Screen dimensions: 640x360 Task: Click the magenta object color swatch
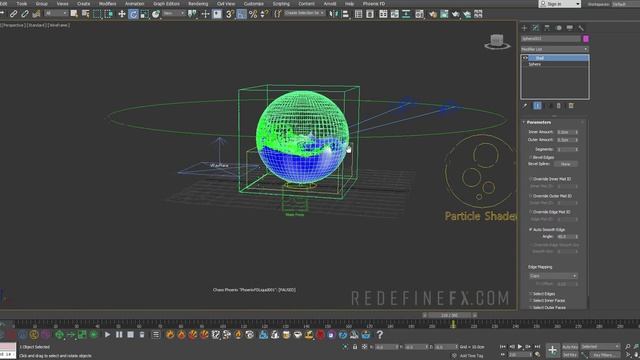(586, 39)
